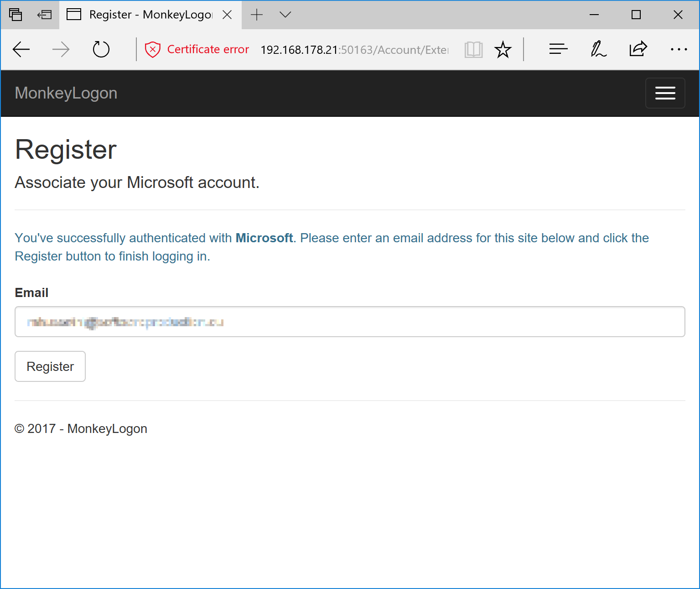Image resolution: width=700 pixels, height=589 pixels.
Task: Start a Web Note with the pen icon
Action: point(597,49)
